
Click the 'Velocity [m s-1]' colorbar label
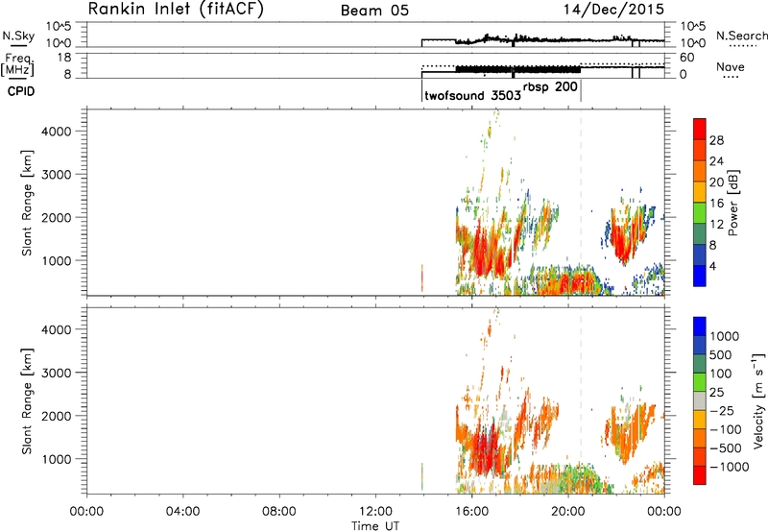pos(758,400)
